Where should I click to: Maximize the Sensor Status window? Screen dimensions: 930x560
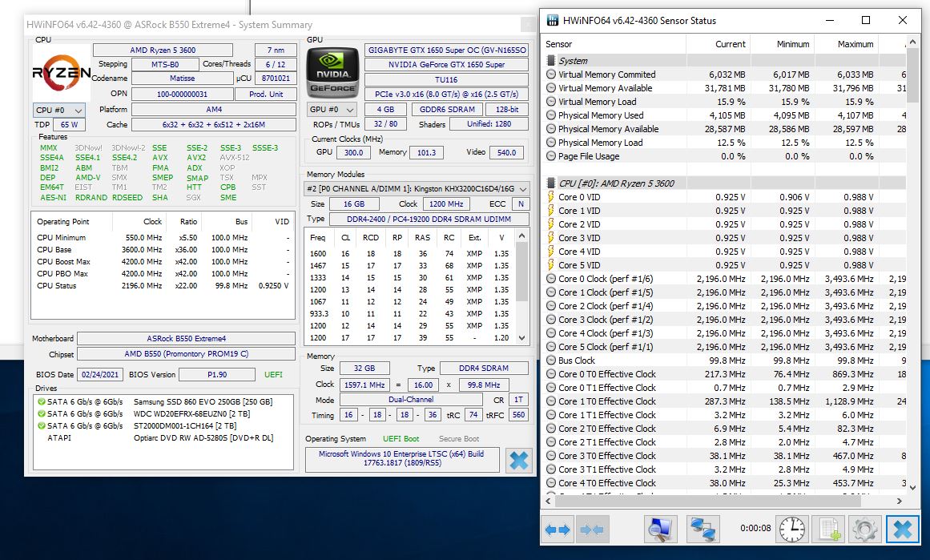click(866, 20)
